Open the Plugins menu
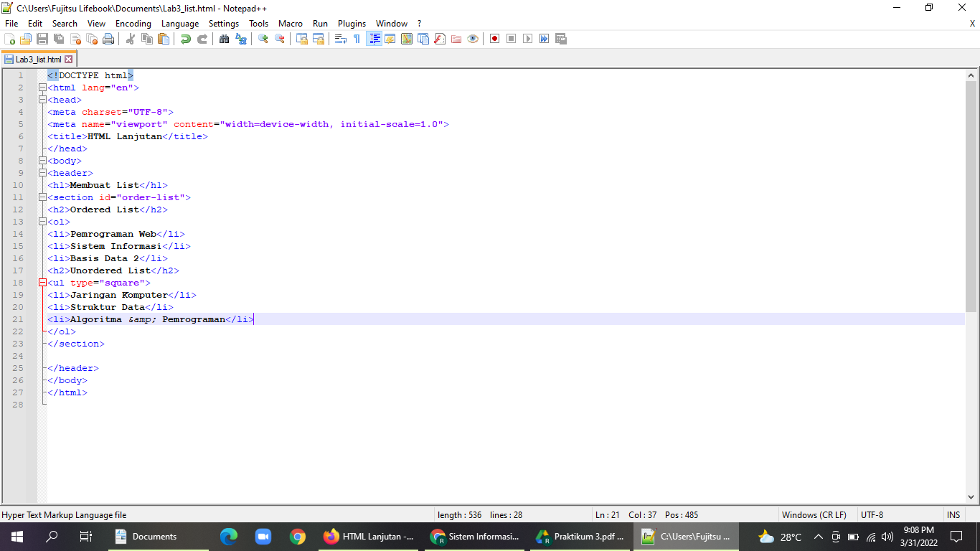 (x=352, y=24)
